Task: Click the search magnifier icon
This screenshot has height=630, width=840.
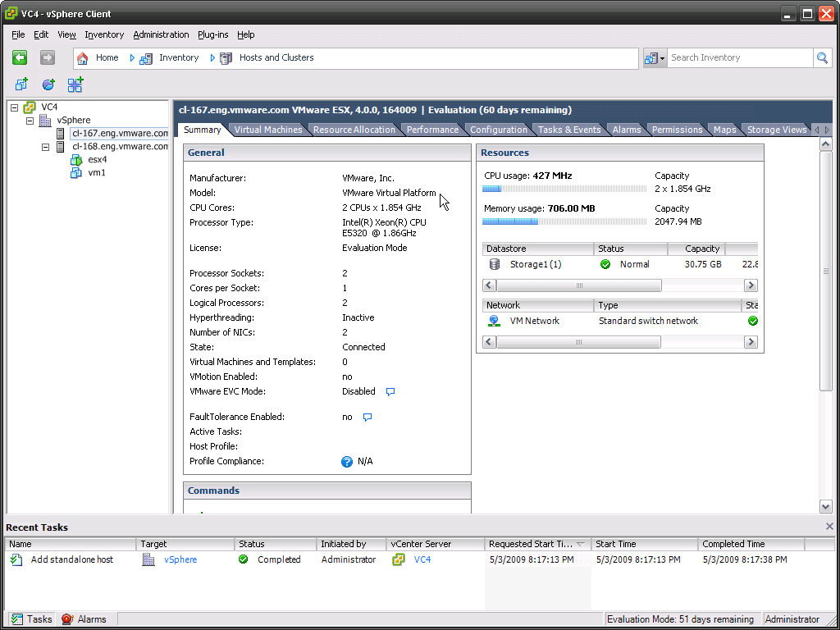Action: [x=822, y=57]
